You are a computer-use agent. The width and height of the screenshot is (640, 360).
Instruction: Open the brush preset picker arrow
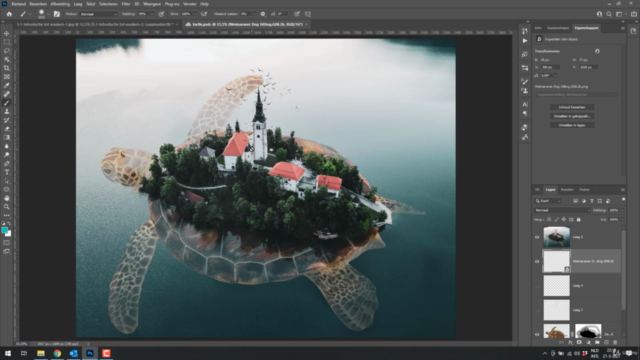[48, 14]
